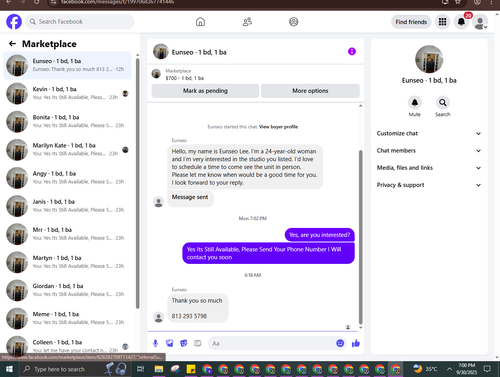Screen dimensions: 500x377
Task: Click Eunseo's large profile picture
Action: (429, 59)
